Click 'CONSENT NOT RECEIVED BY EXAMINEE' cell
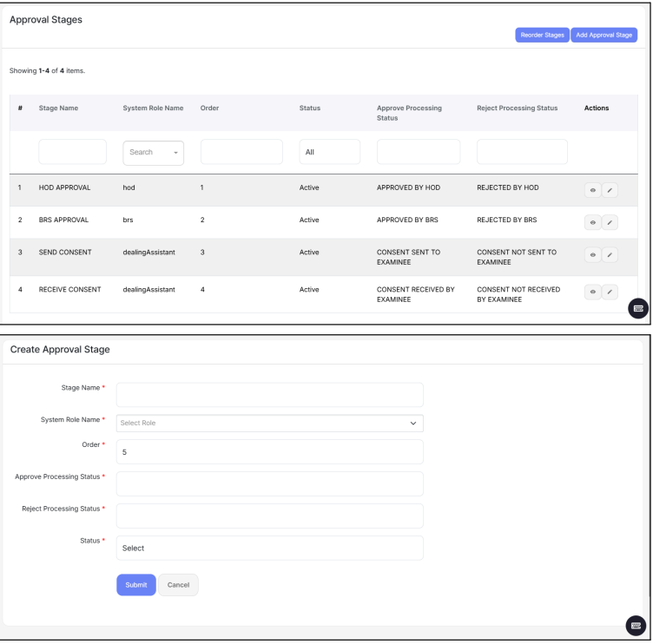 pyautogui.click(x=518, y=295)
